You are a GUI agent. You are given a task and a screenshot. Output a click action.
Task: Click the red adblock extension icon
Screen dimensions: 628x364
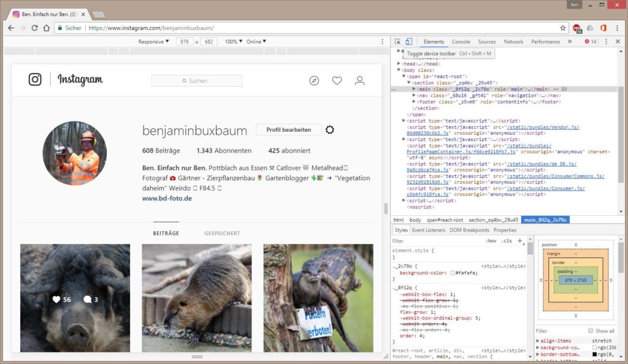click(576, 28)
